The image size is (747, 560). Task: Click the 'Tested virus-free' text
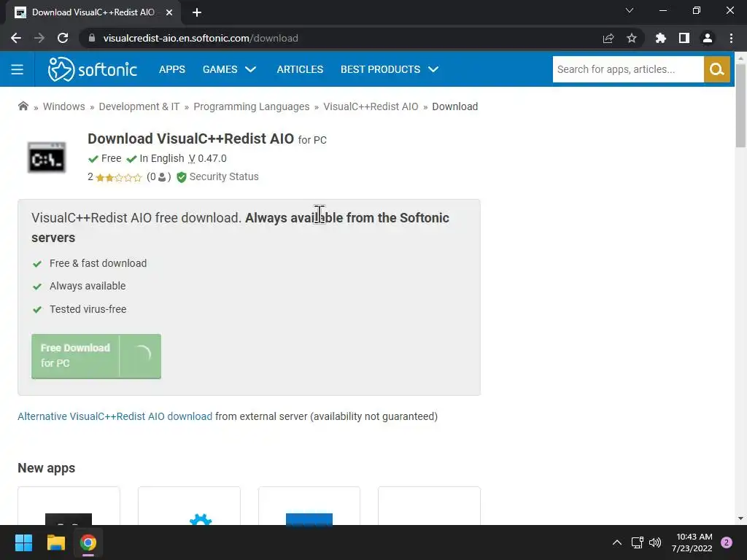[x=88, y=309]
